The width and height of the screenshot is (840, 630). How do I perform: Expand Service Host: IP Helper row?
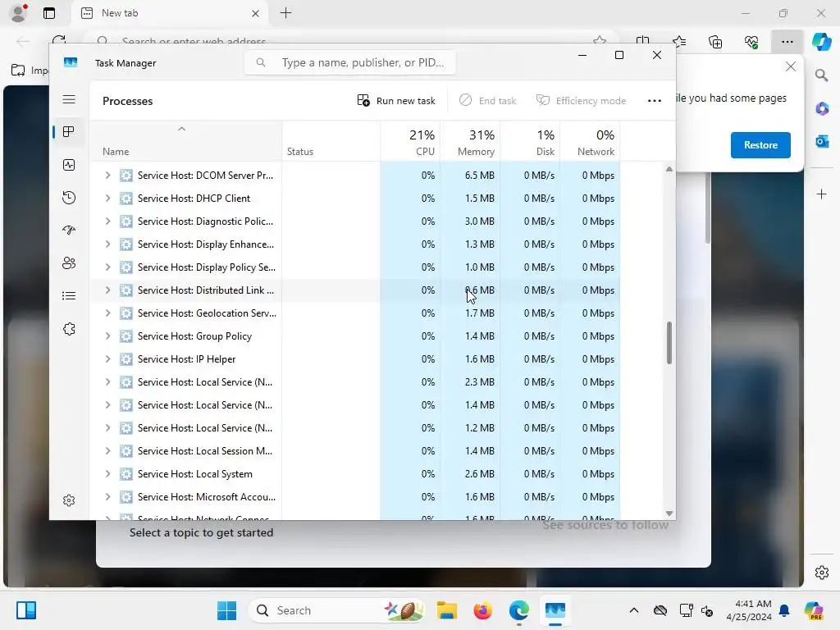coord(107,359)
